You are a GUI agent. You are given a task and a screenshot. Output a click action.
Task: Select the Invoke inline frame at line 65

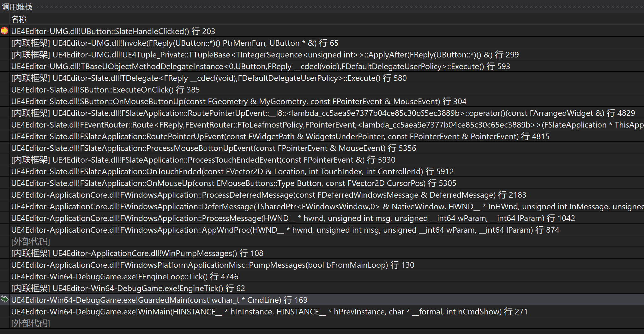pos(174,43)
